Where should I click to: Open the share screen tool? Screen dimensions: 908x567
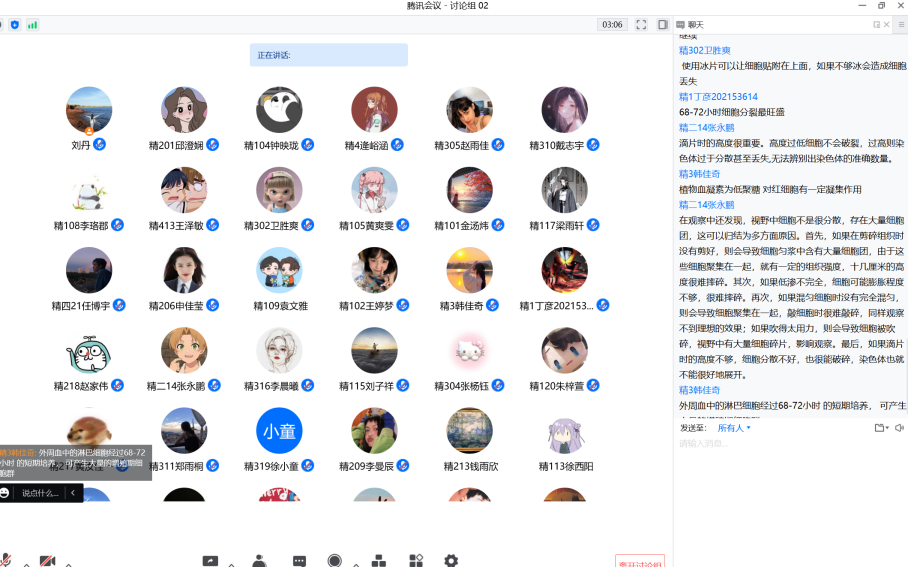[210, 561]
